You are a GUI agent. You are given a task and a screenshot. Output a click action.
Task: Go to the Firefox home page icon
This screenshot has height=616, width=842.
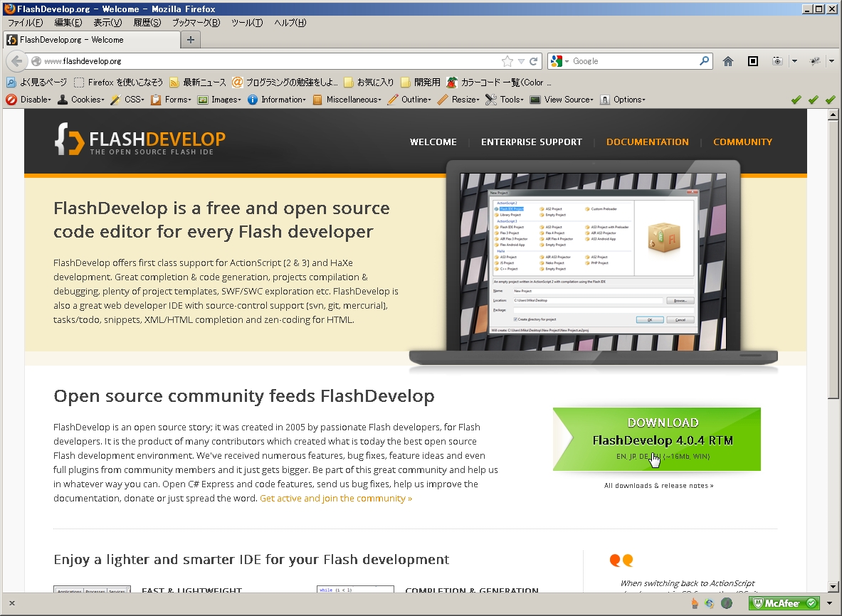727,61
